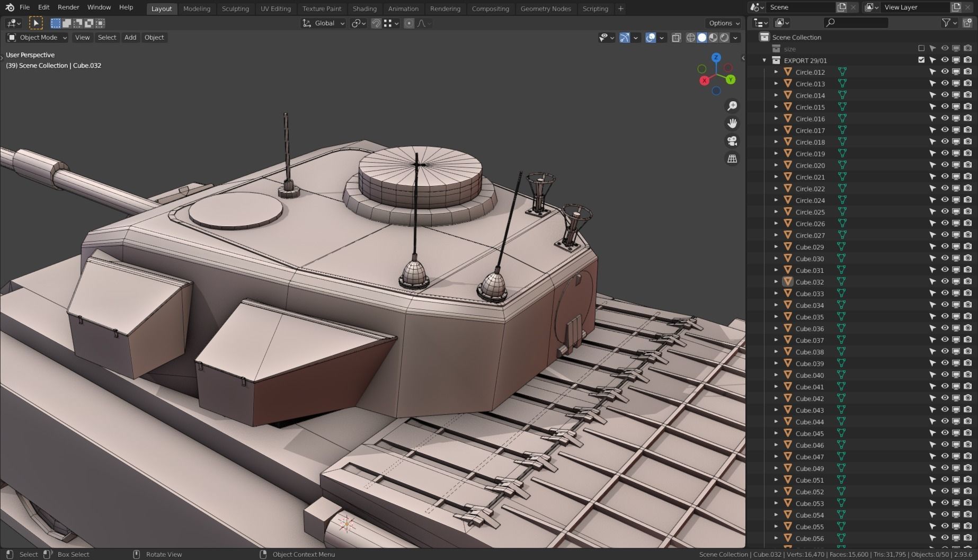This screenshot has height=560, width=978.
Task: Uncheck the EXPORT 29/01 collection checkbox
Action: (921, 60)
